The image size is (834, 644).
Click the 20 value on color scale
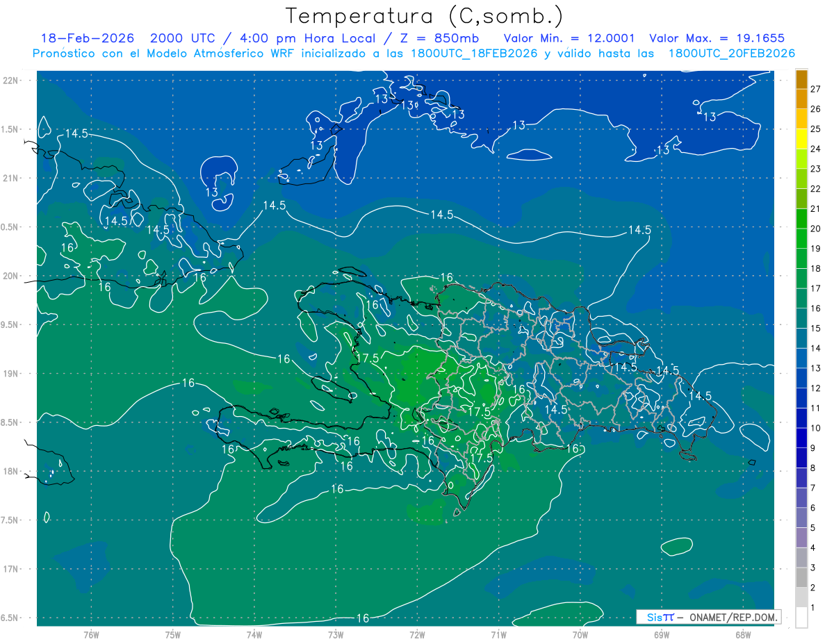(815, 228)
